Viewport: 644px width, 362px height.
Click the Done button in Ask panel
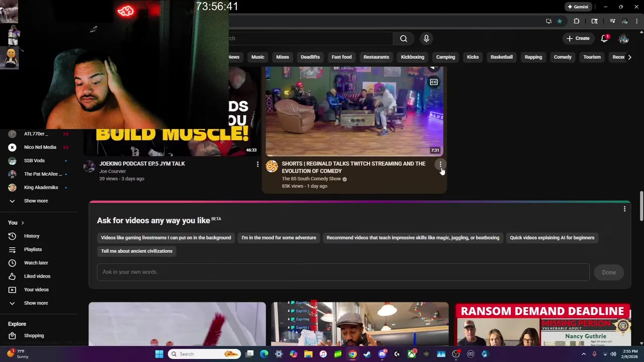[x=609, y=273]
